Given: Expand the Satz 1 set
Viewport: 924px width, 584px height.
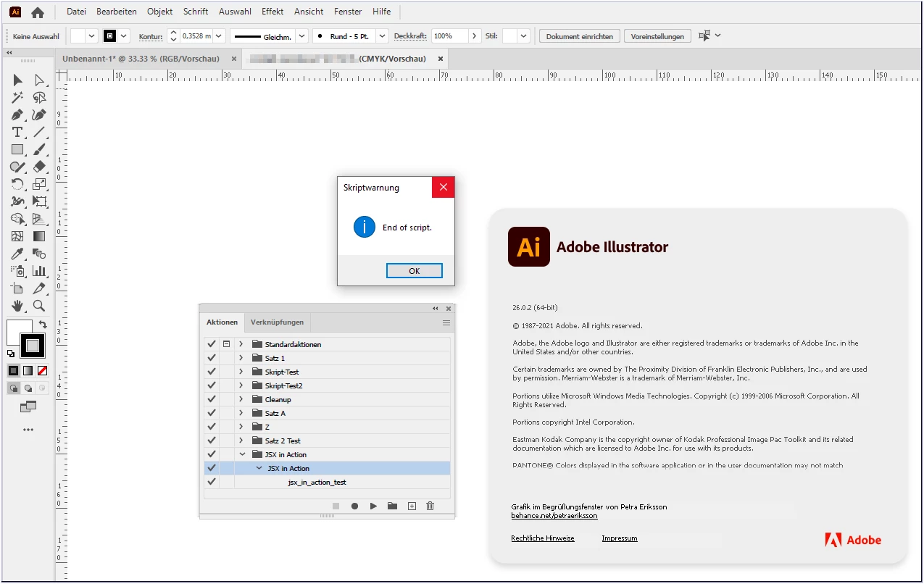Looking at the screenshot, I should click(241, 358).
